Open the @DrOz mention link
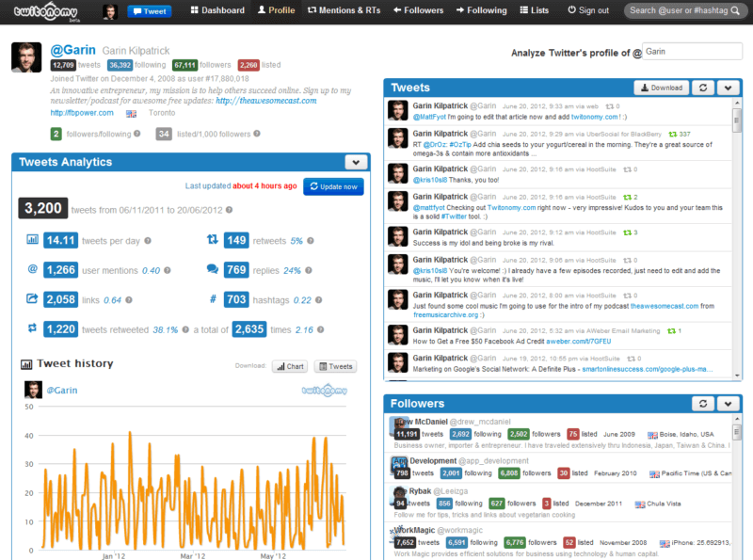 pos(435,145)
